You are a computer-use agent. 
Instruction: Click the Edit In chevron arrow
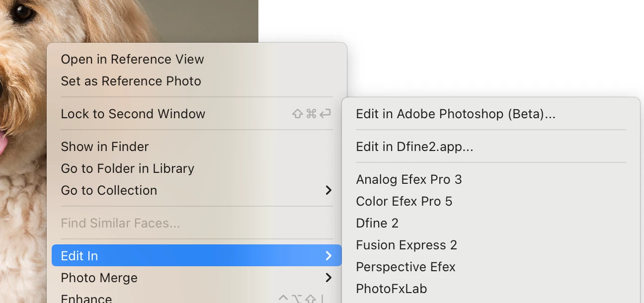click(328, 256)
